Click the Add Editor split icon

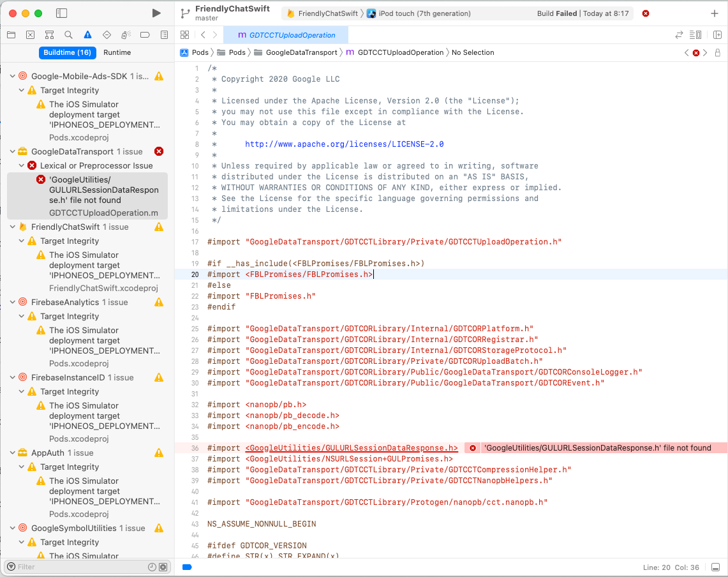717,35
